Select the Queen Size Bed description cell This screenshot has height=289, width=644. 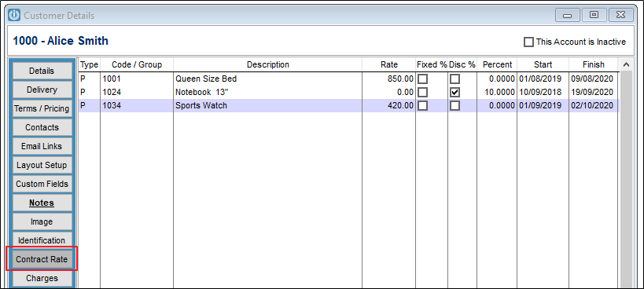[267, 79]
